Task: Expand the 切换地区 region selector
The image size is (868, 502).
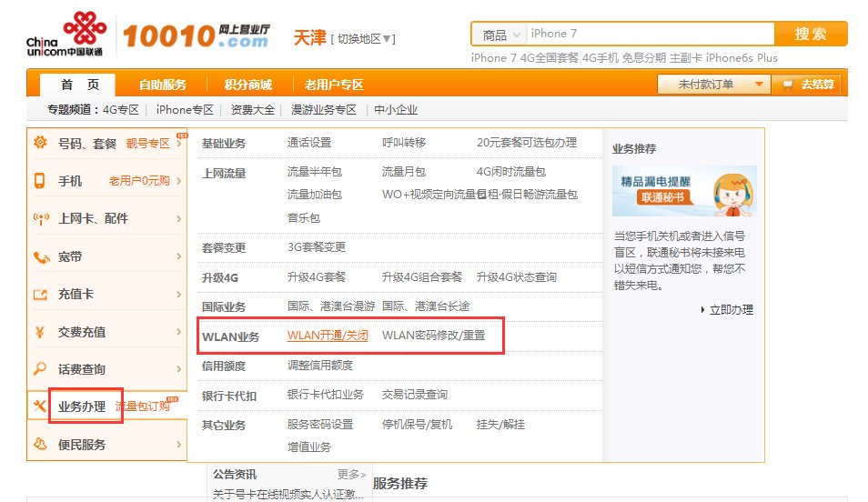Action: [363, 39]
